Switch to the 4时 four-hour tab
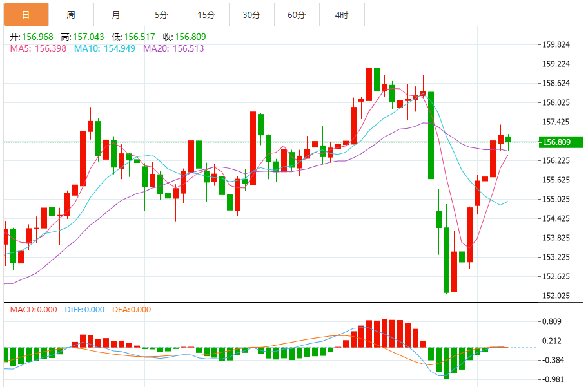 [342, 14]
